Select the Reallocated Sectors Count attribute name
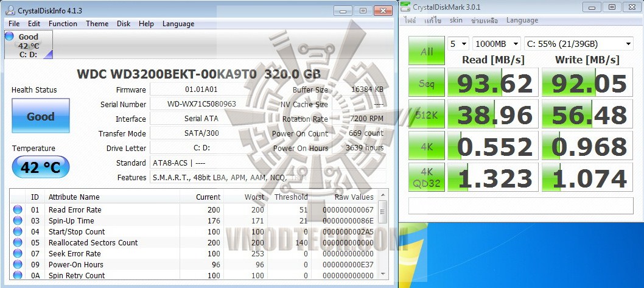Image resolution: width=644 pixels, height=288 pixels. [93, 242]
